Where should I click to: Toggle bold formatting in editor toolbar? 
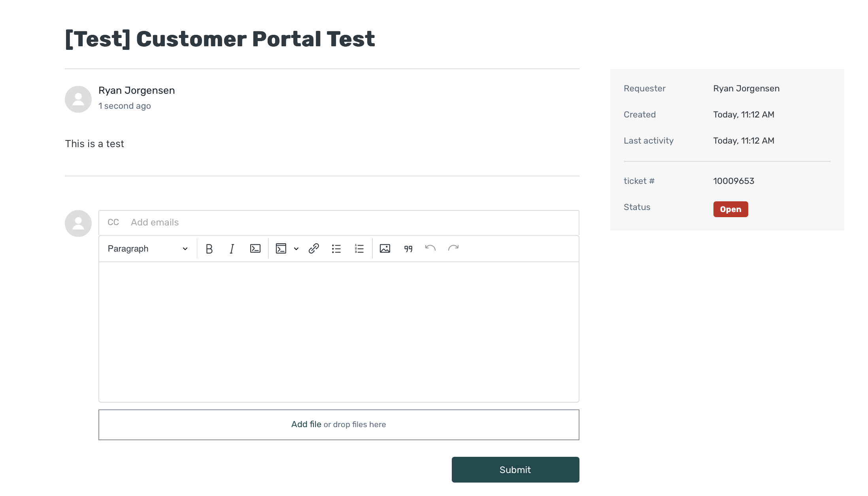(x=209, y=249)
